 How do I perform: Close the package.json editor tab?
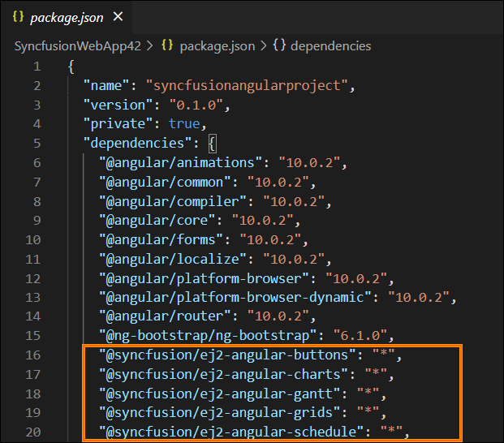point(118,16)
